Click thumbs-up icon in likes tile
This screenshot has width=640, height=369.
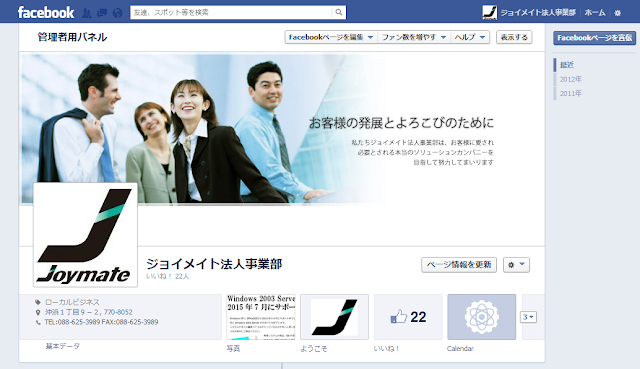click(399, 317)
